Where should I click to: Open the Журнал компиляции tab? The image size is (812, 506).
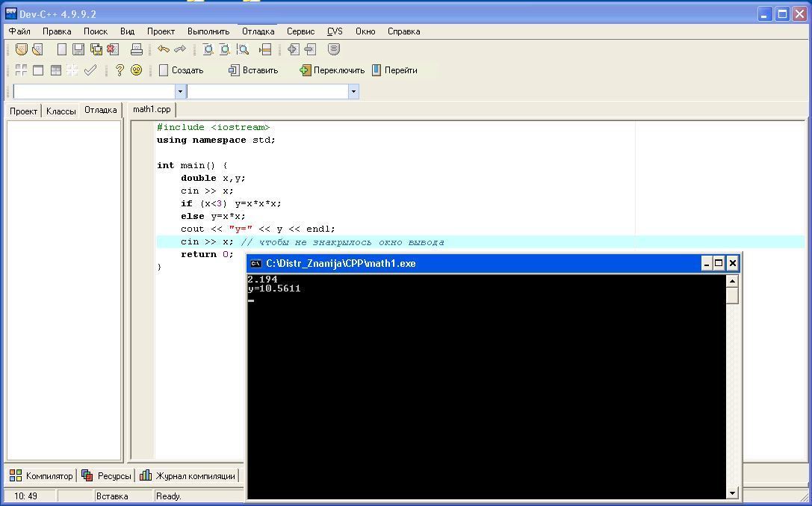[187, 476]
